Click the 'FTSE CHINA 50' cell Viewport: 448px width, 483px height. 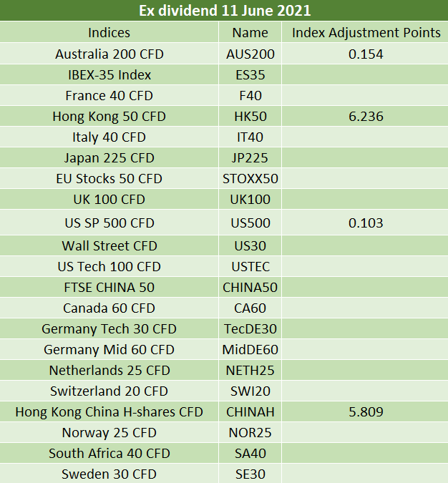coord(109,287)
